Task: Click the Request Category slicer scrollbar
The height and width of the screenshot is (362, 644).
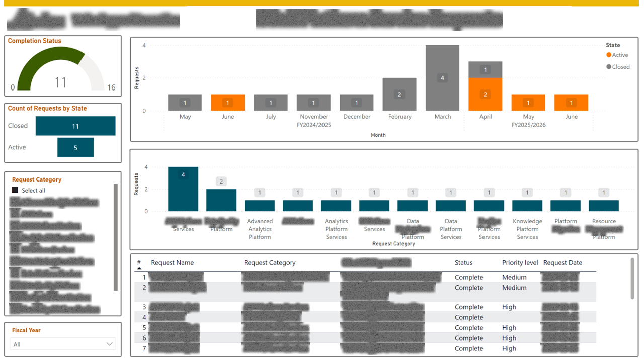Action: [116, 236]
